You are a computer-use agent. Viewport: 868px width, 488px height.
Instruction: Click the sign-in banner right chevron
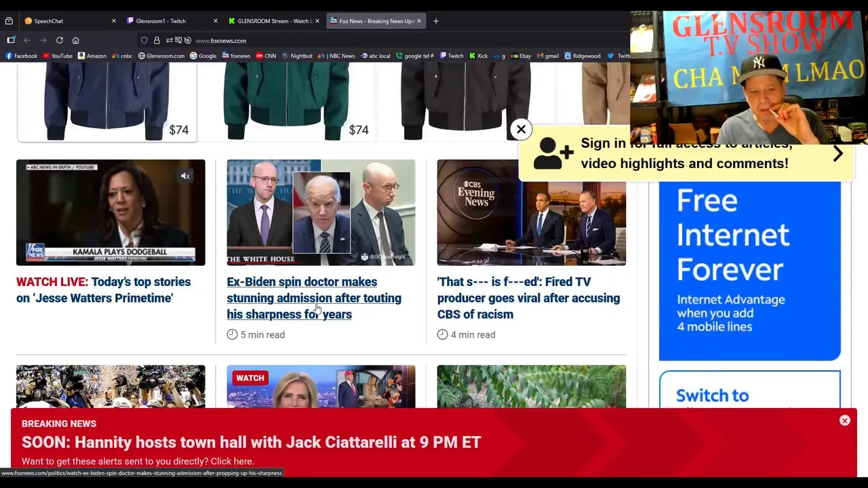click(838, 154)
